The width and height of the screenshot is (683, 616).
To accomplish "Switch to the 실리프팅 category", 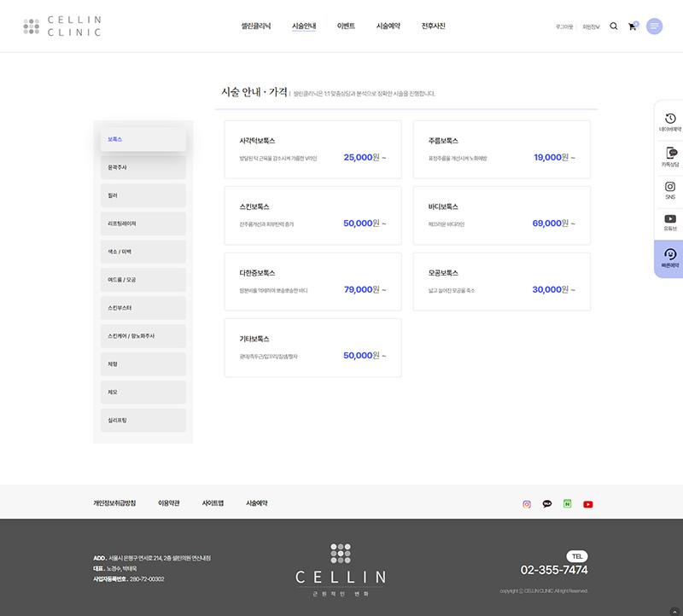I will tap(143, 420).
